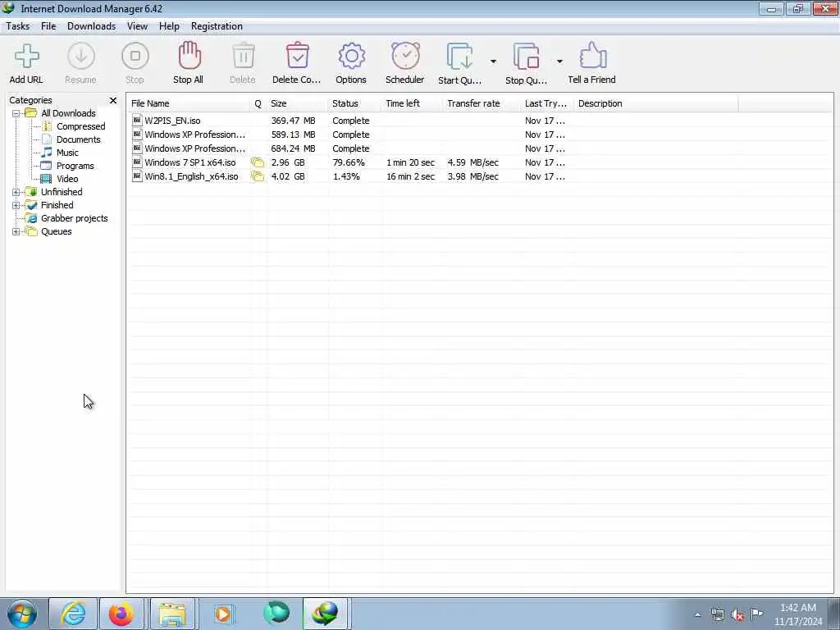Open the Downloads menu
This screenshot has height=630, width=840.
[x=92, y=26]
